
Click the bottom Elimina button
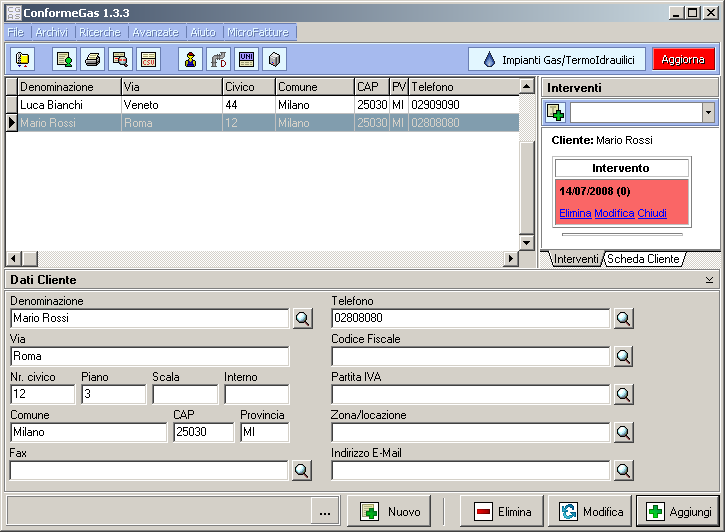[502, 512]
